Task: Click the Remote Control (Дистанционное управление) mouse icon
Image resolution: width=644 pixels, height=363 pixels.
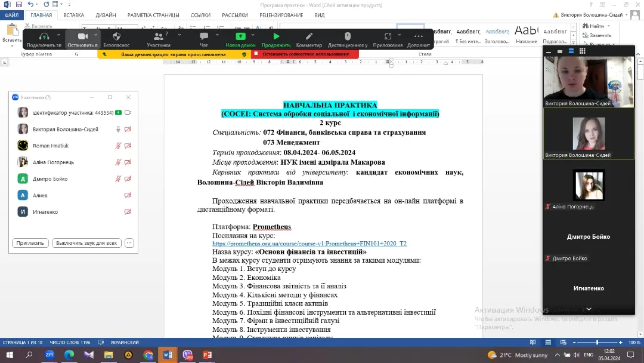Action: (348, 36)
